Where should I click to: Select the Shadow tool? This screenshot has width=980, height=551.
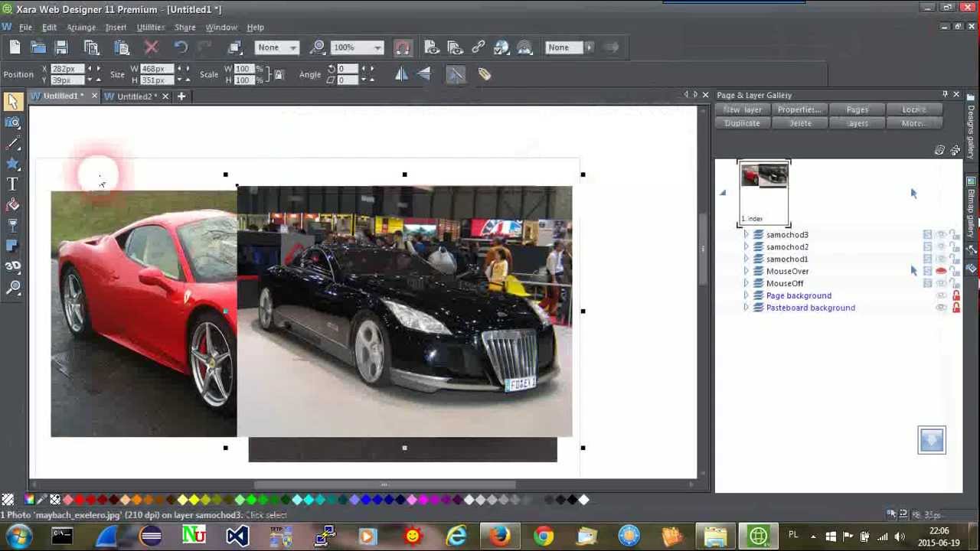click(x=12, y=246)
